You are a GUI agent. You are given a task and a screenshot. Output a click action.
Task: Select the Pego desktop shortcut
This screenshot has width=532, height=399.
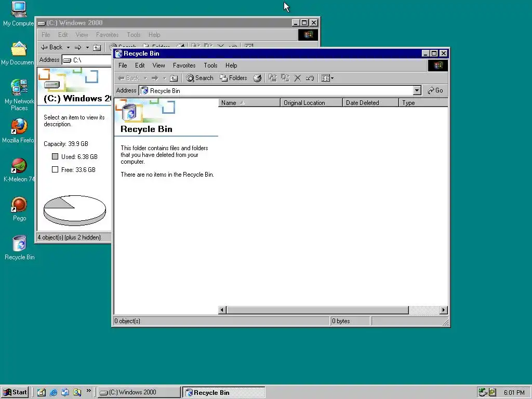(x=19, y=209)
